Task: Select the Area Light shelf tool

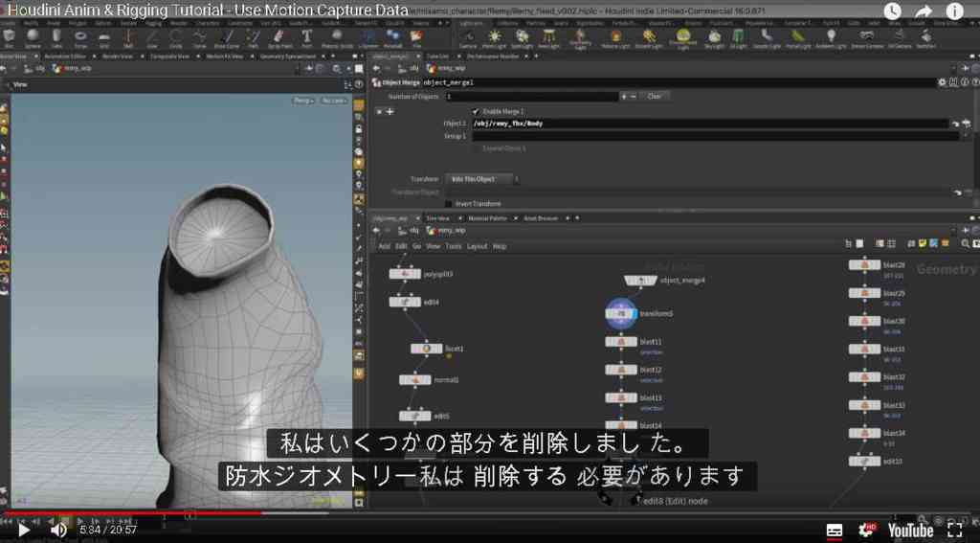Action: tap(548, 38)
